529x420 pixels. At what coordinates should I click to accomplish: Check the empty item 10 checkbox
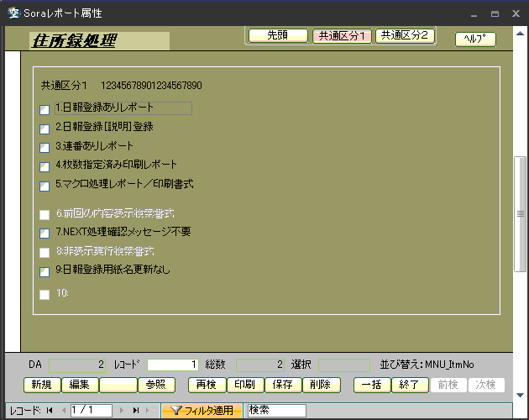click(45, 295)
